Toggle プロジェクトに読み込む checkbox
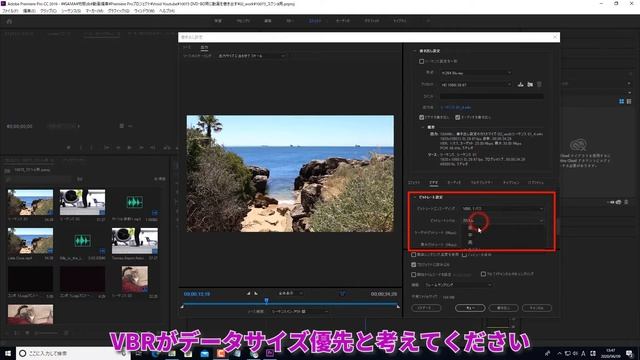This screenshot has width=640, height=360. click(413, 264)
